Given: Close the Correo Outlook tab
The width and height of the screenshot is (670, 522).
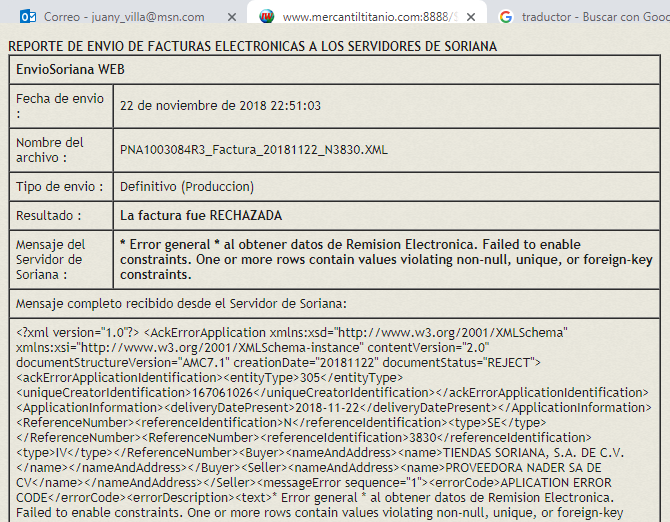Looking at the screenshot, I should (232, 17).
